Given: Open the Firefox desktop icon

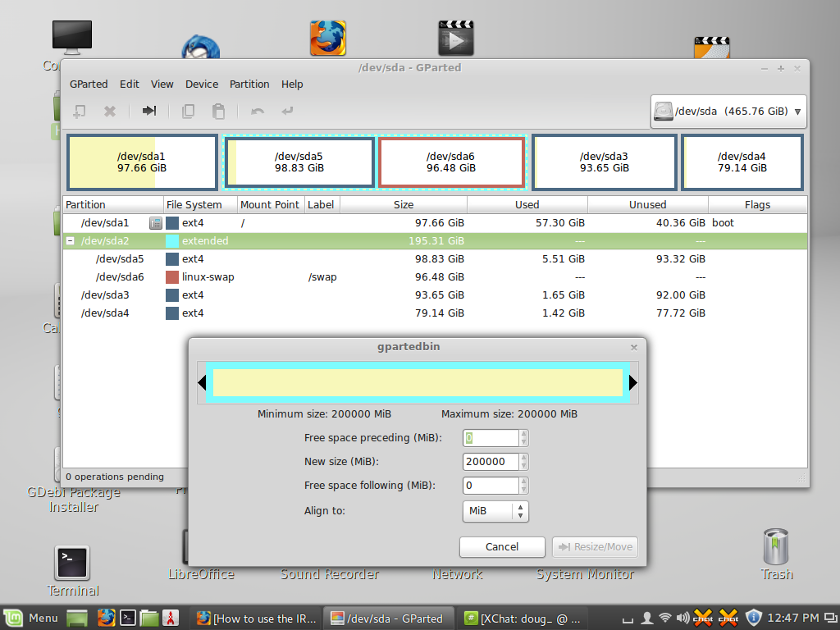Looking at the screenshot, I should [x=328, y=38].
